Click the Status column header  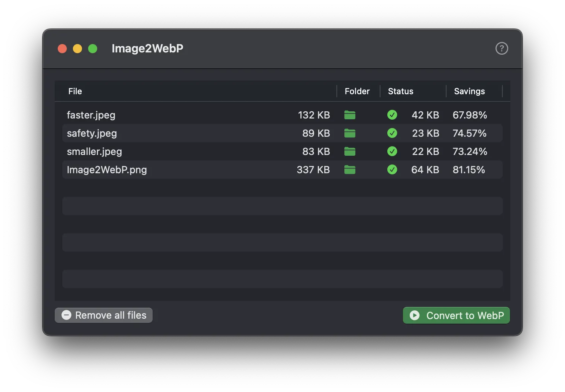pyautogui.click(x=401, y=92)
